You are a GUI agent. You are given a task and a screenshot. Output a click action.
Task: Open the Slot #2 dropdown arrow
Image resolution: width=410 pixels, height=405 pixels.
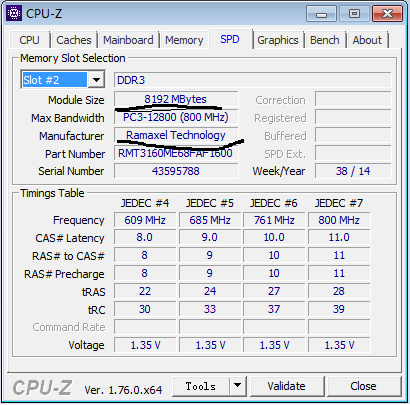tap(96, 80)
